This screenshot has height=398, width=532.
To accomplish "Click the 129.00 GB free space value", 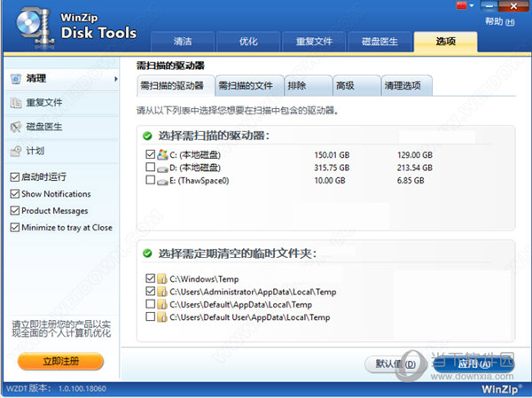I will (415, 155).
